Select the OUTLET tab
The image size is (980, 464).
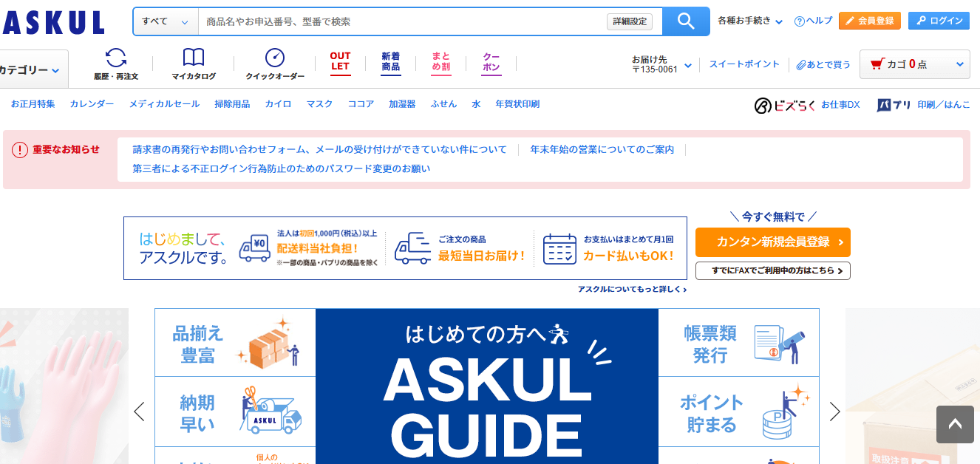[340, 61]
